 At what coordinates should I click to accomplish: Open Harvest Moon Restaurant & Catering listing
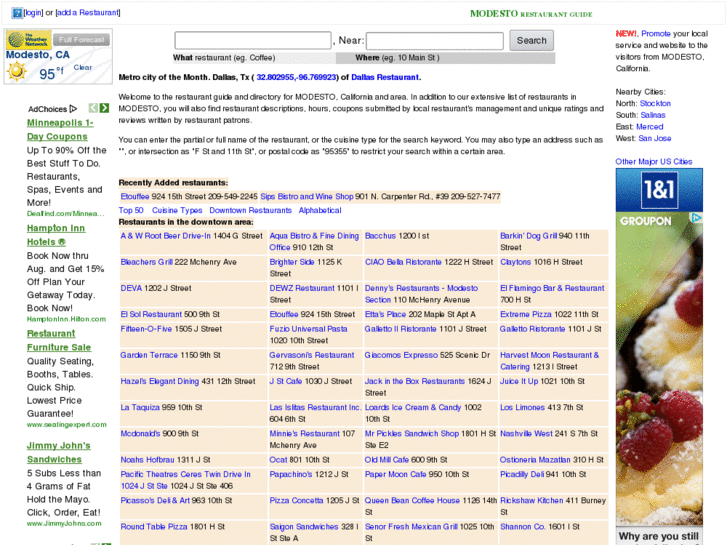[x=549, y=360]
